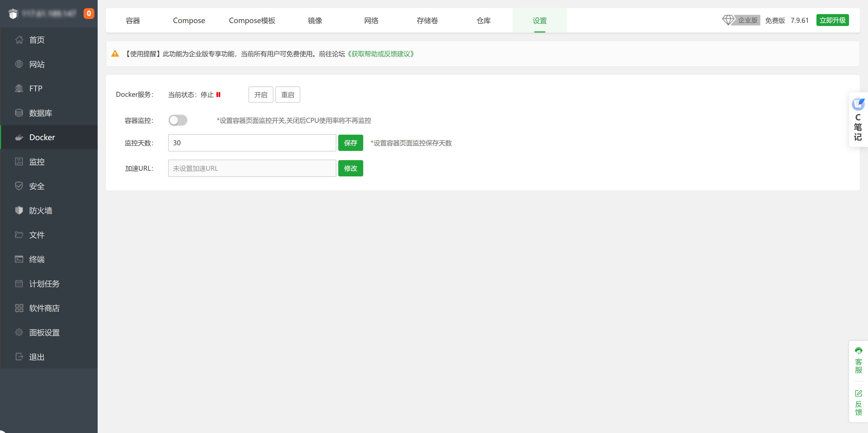This screenshot has width=868, height=433.
Task: Open 防火墙 in the sidebar
Action: click(49, 211)
